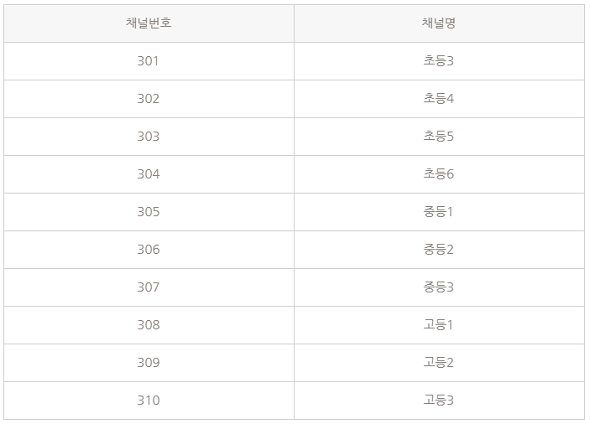590x424 pixels.
Task: Click the 고등1 channel name
Action: [439, 325]
